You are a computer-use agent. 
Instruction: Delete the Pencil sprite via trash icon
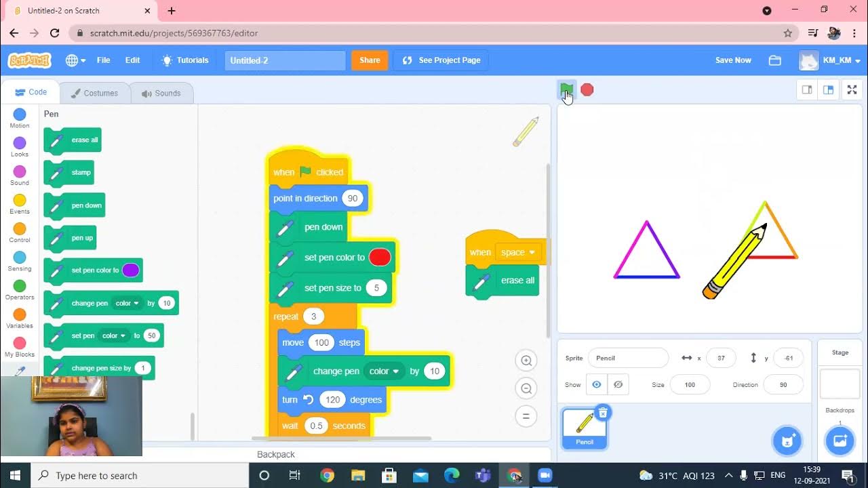(602, 412)
